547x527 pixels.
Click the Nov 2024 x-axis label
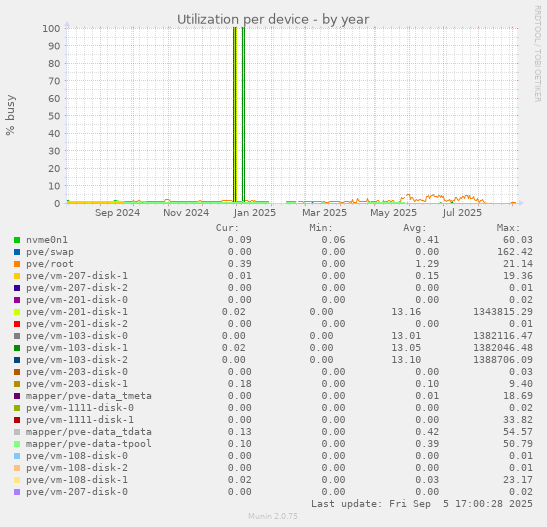click(x=186, y=213)
